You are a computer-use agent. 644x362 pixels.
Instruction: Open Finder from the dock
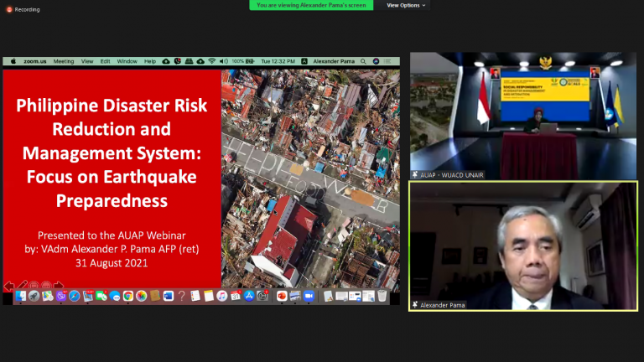(19, 296)
